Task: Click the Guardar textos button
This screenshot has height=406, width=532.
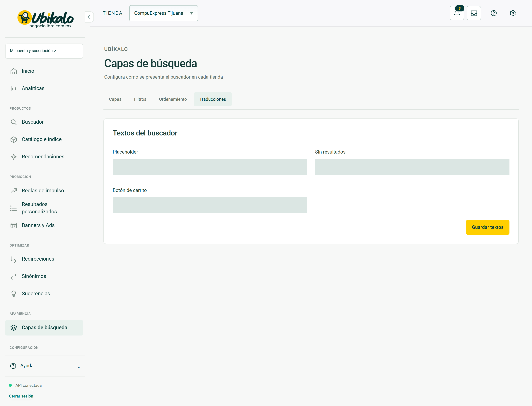Action: (x=487, y=227)
